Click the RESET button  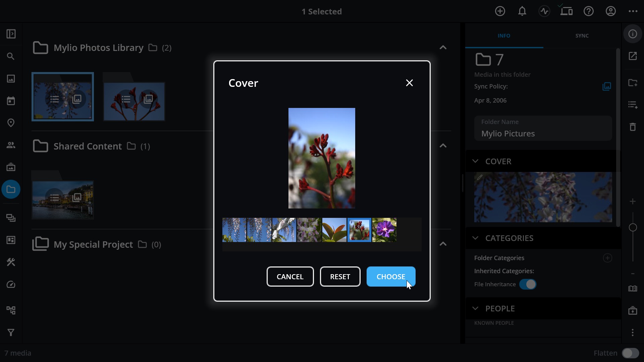[340, 277]
